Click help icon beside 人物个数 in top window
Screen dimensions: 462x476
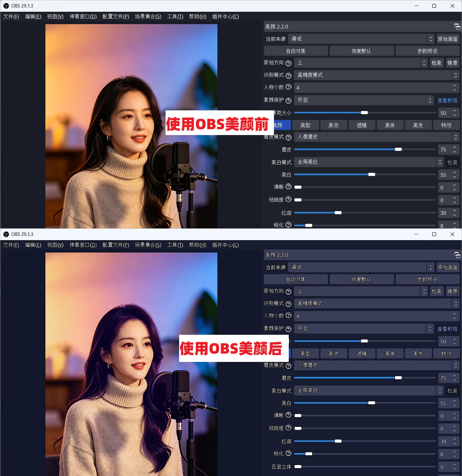click(x=288, y=87)
